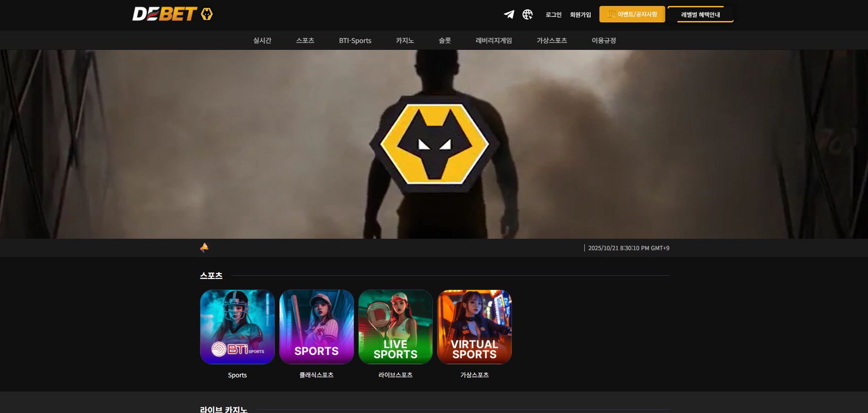
Task: Click the wolf emblem hero banner
Action: [434, 144]
